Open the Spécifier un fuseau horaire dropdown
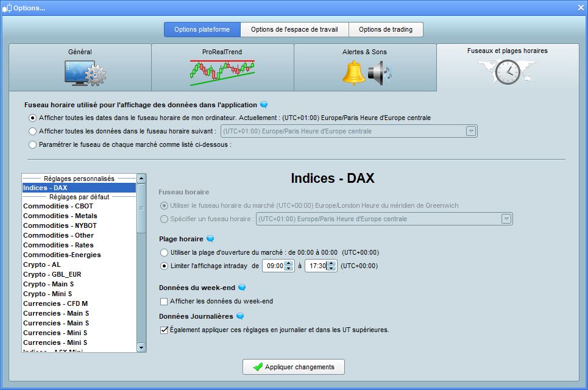Image resolution: width=588 pixels, height=390 pixels. click(x=506, y=219)
